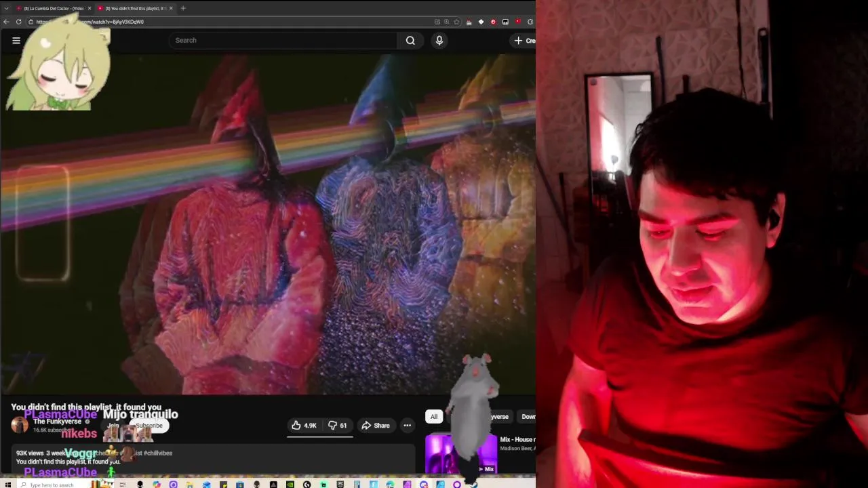The width and height of the screenshot is (868, 488).
Task: Share this video
Action: click(375, 426)
